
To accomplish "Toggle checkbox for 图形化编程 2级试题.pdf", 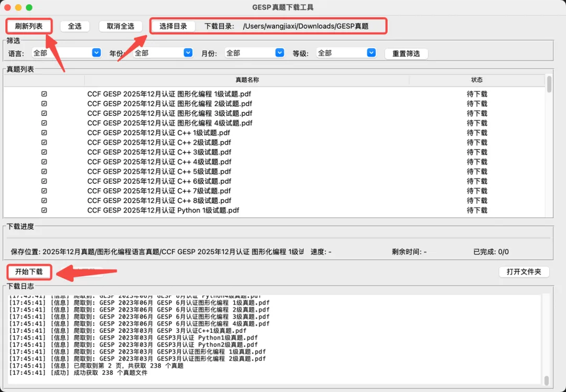I will (x=44, y=104).
